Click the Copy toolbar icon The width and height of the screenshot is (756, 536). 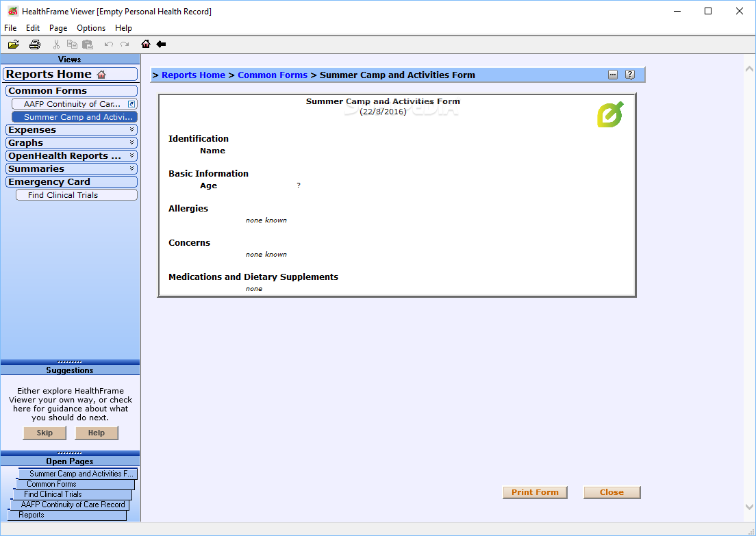[72, 44]
